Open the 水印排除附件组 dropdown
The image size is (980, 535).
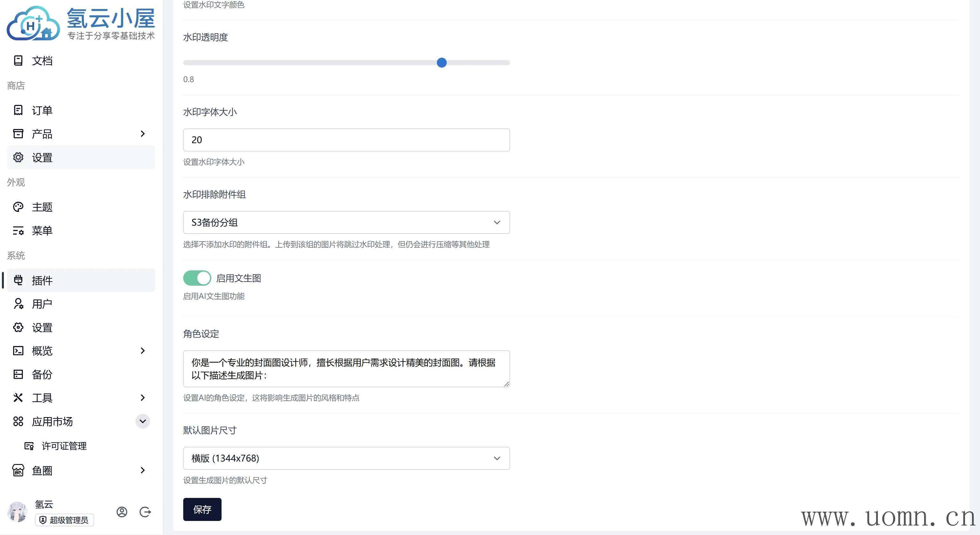point(346,222)
